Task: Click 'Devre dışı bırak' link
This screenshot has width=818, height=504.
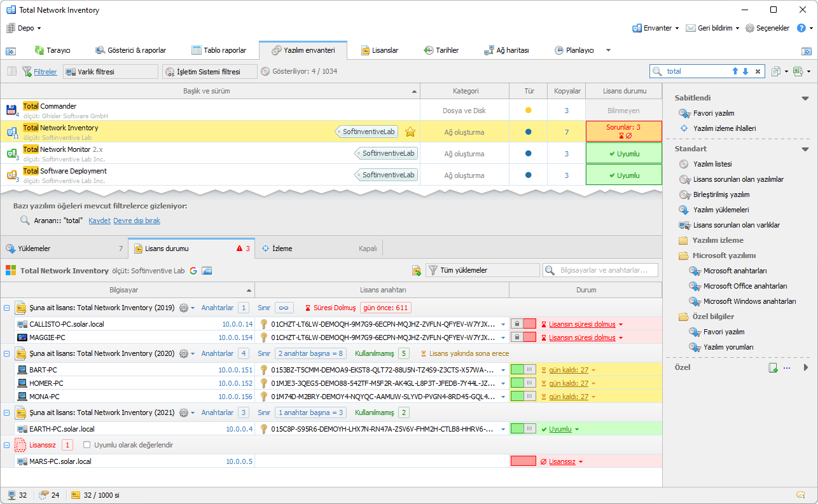Action: (137, 221)
